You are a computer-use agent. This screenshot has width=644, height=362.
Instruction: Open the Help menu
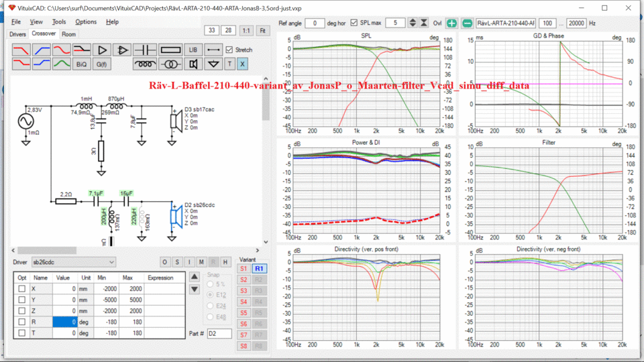[x=112, y=21]
